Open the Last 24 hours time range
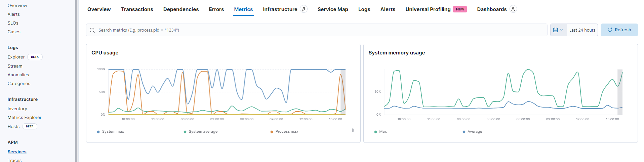The image size is (644, 162). tap(582, 30)
